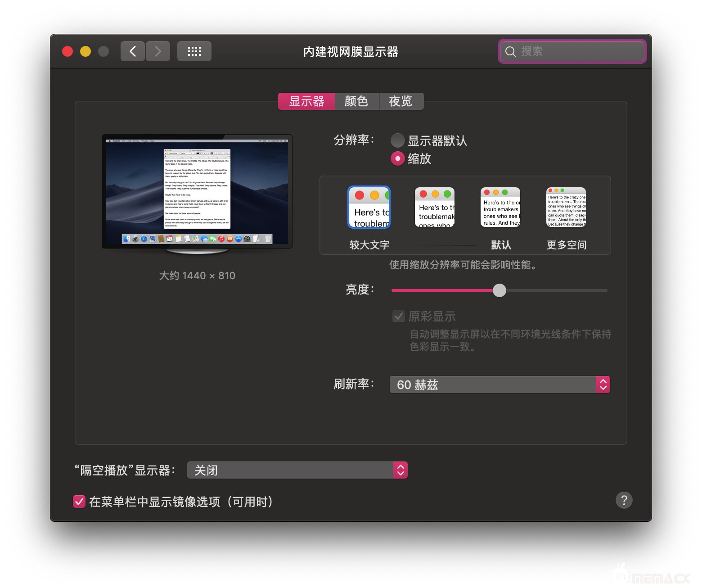Click the search magnifier icon

click(511, 51)
